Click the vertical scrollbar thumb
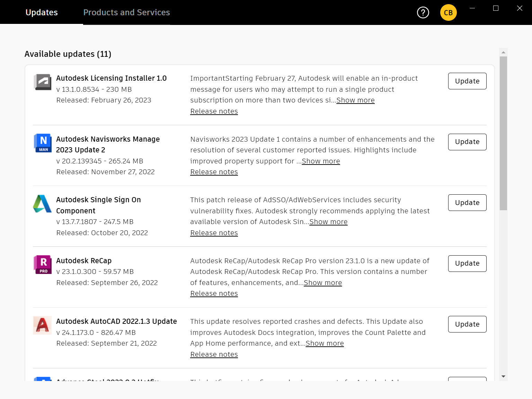This screenshot has height=399, width=532. point(503,133)
